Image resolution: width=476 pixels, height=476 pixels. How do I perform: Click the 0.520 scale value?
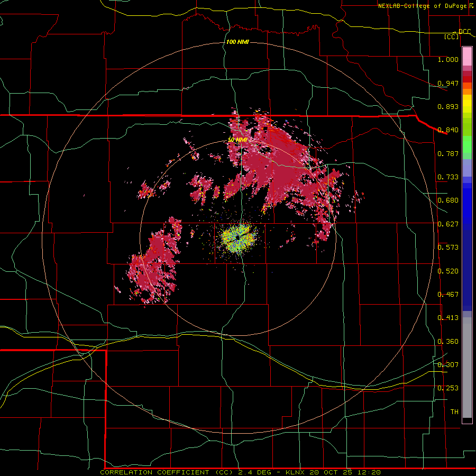pyautogui.click(x=448, y=271)
